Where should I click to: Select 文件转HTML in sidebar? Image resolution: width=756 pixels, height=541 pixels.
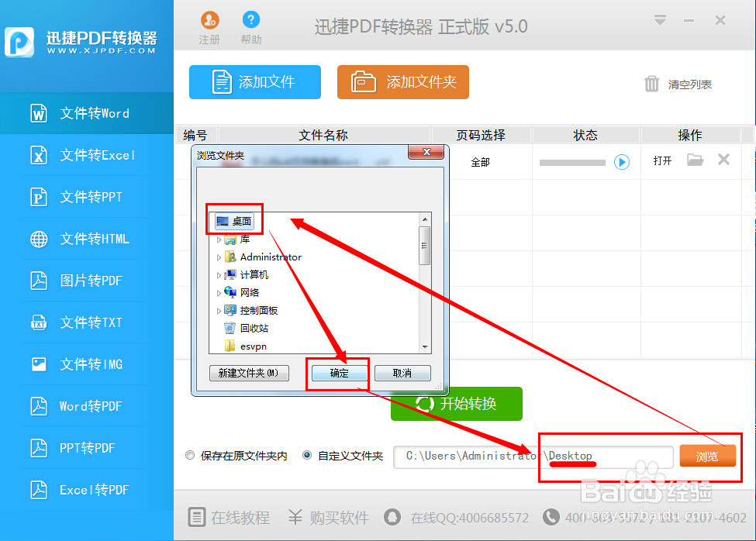(87, 239)
